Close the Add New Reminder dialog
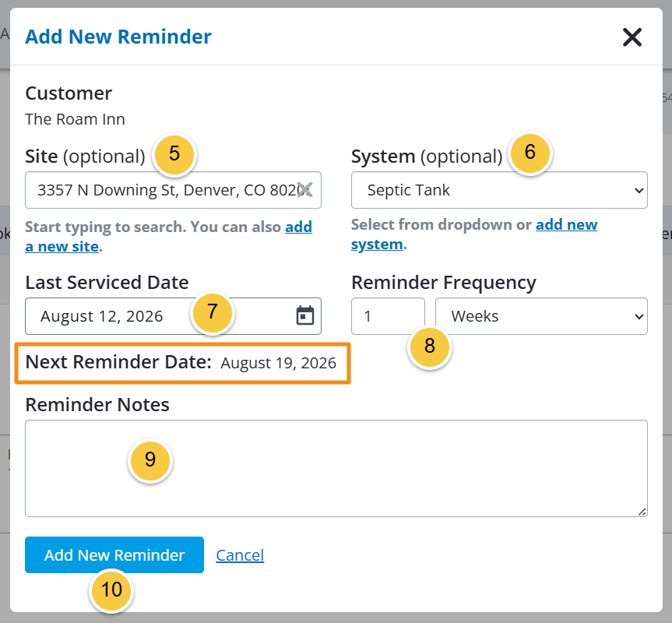 click(632, 37)
